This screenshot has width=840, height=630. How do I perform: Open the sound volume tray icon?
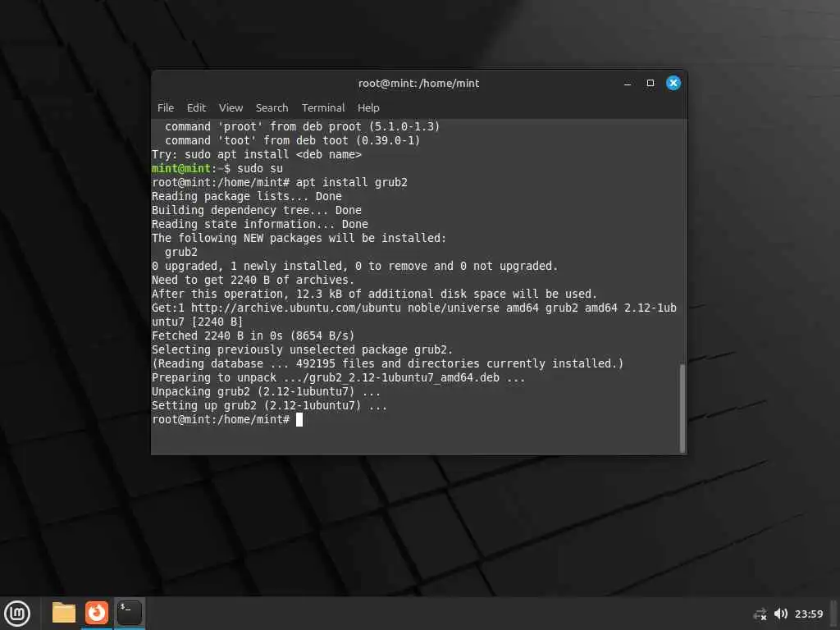[x=781, y=614]
